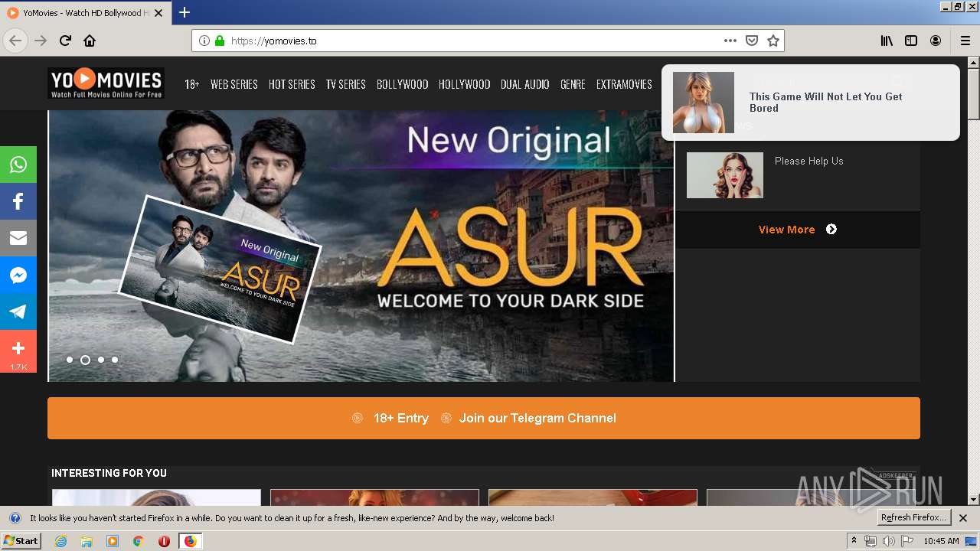Click the browser Forward arrow button
The width and height of the screenshot is (980, 551).
(41, 41)
